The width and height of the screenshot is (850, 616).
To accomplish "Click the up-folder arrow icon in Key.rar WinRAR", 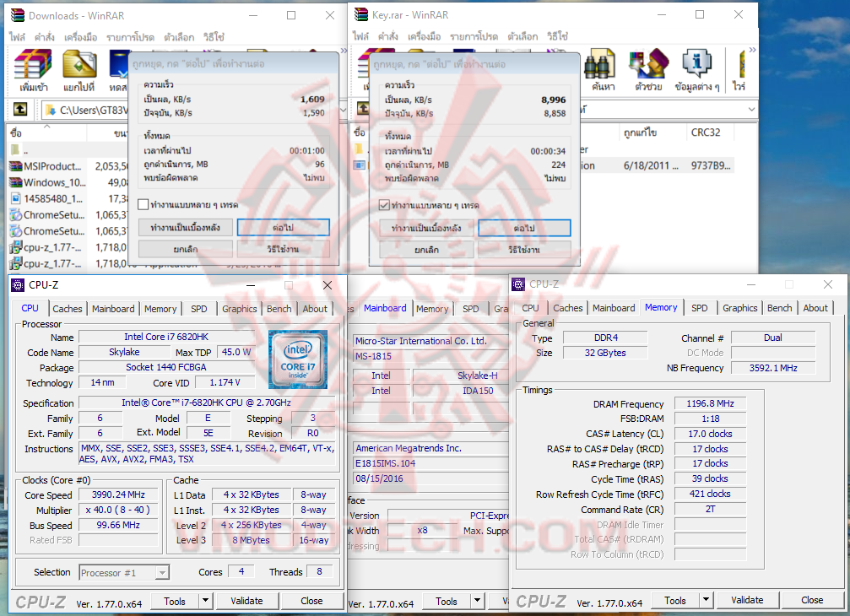I will (x=363, y=108).
